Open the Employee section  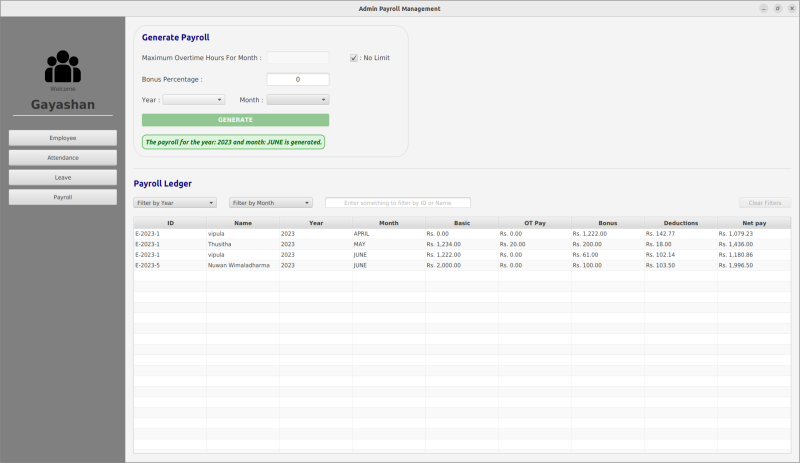coord(63,138)
